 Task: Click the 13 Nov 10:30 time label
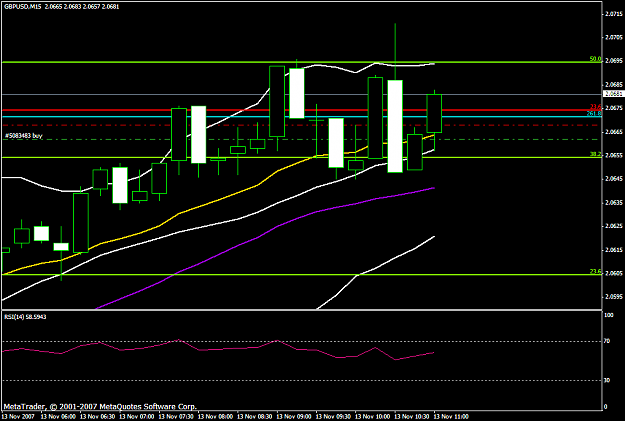(412, 416)
